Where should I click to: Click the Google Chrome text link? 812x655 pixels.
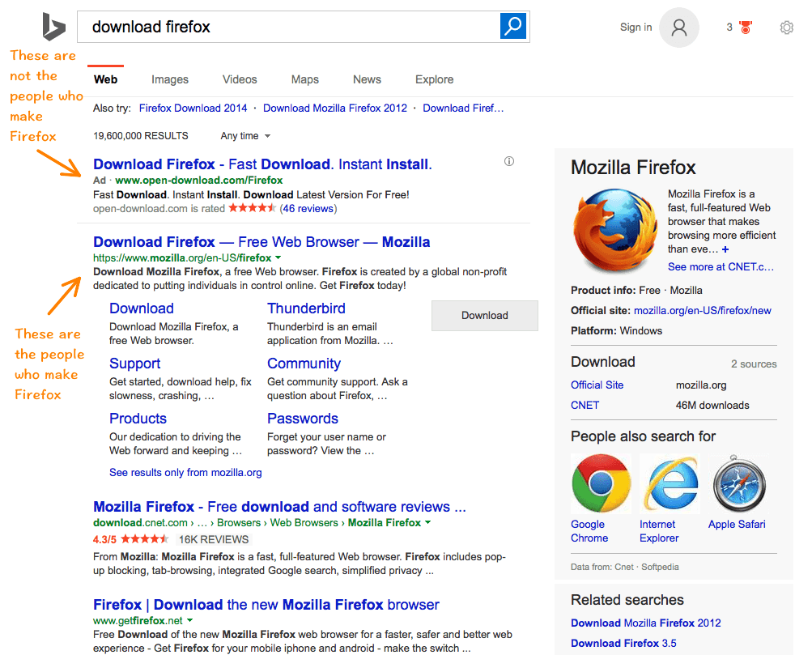pyautogui.click(x=589, y=531)
